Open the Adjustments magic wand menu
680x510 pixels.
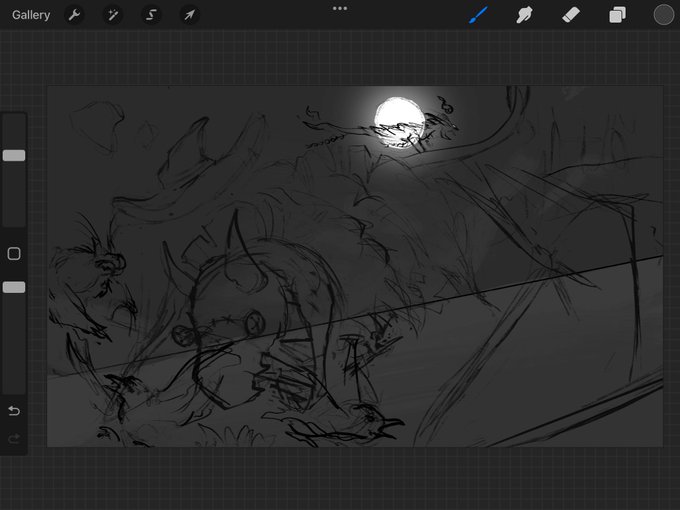click(x=113, y=15)
